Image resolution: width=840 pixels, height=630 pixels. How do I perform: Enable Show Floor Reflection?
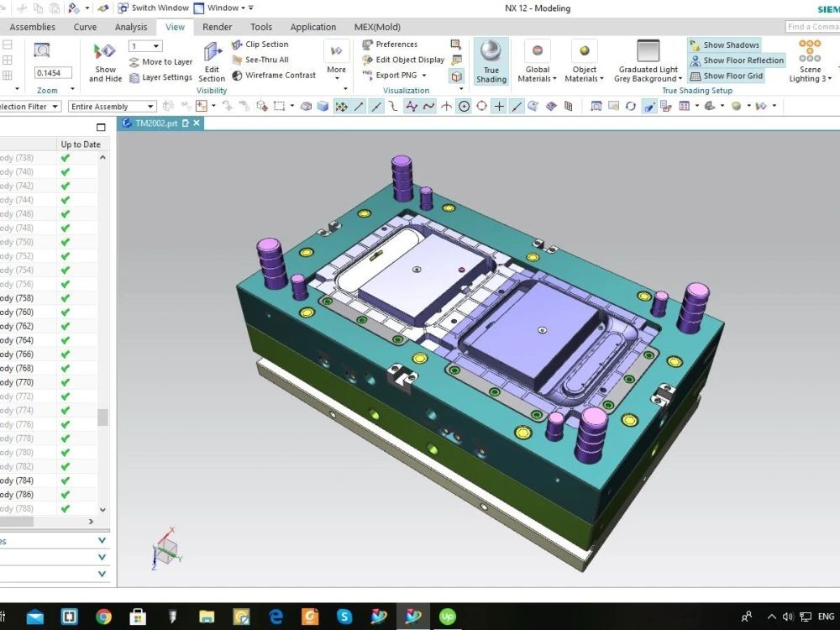(738, 60)
